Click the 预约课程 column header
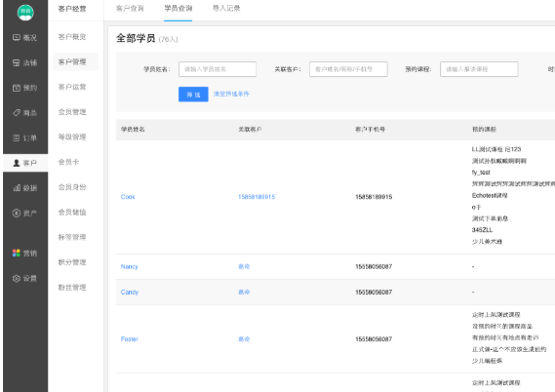Screen dimensions: 555x392 coord(484,130)
